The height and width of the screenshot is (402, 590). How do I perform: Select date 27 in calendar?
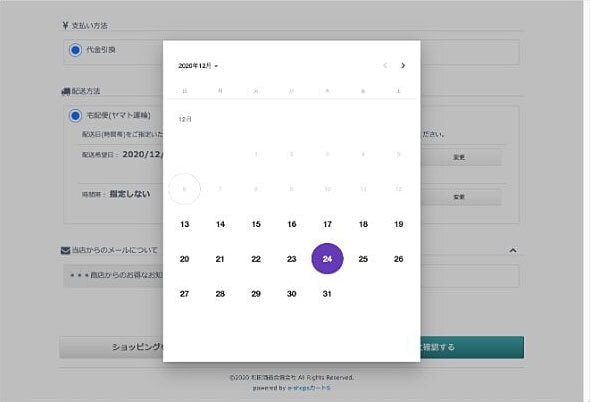pyautogui.click(x=184, y=294)
